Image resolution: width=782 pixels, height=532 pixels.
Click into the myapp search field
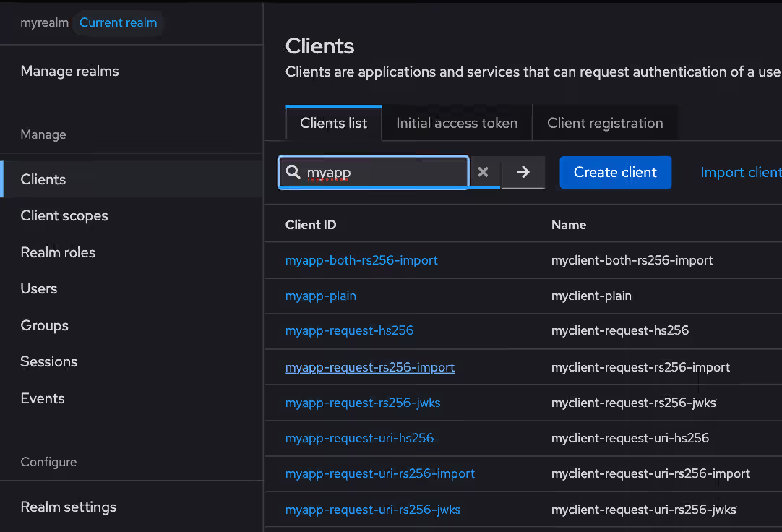[x=374, y=173]
